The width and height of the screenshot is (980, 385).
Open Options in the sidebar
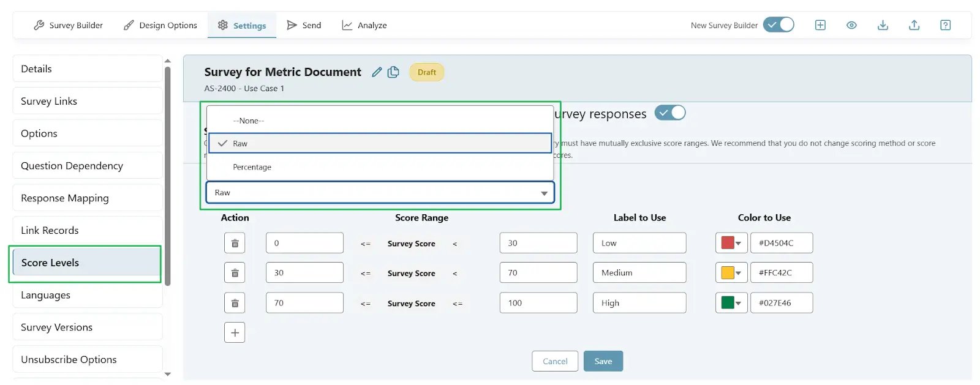(87, 133)
